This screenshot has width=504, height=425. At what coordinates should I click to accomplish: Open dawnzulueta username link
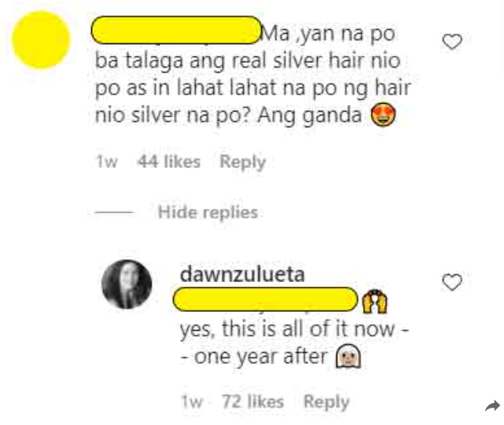(x=242, y=275)
